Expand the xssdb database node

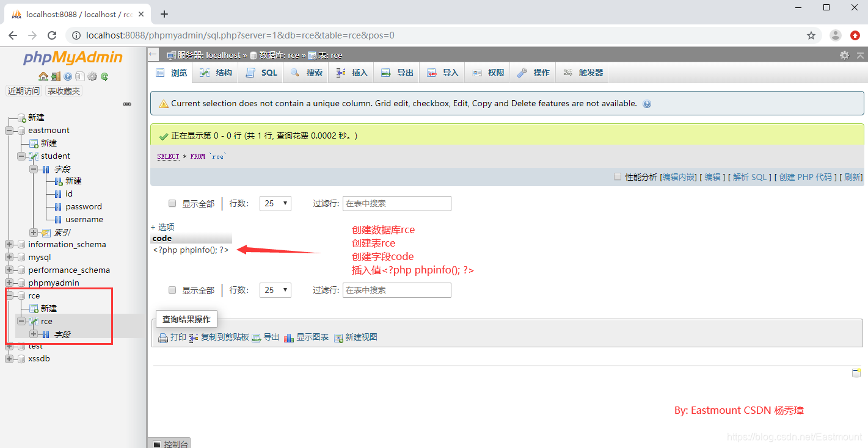(9, 358)
